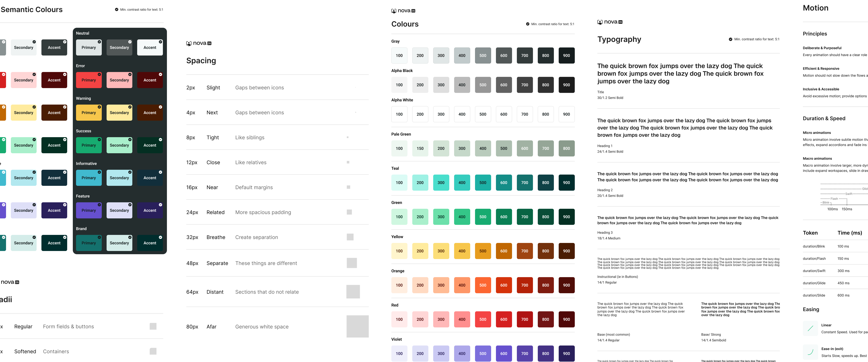The height and width of the screenshot is (362, 868).
Task: Click the Linear easing curve icon
Action: click(810, 328)
